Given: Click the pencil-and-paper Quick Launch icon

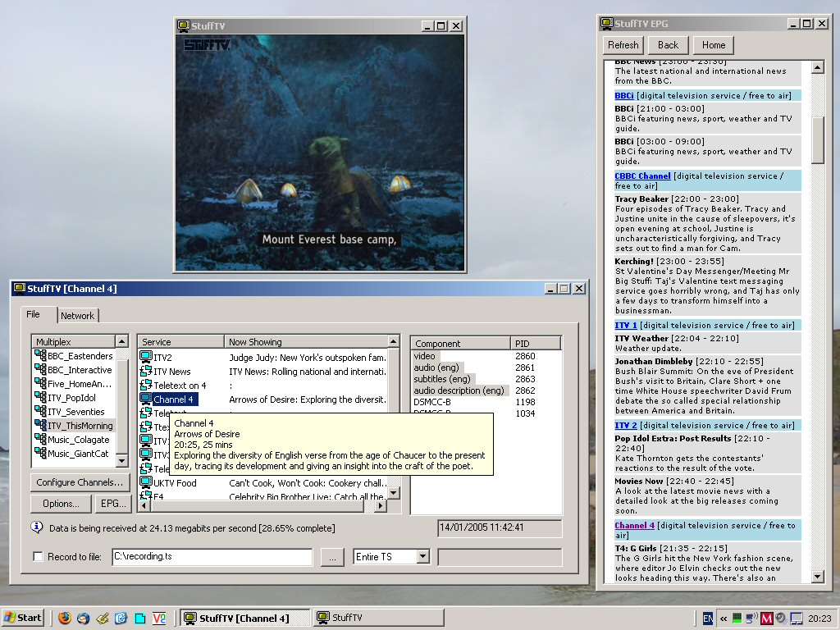Looking at the screenshot, I should coord(103,619).
